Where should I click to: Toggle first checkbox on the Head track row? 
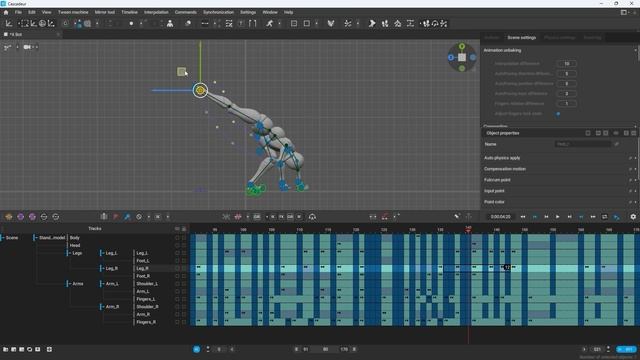(x=177, y=245)
